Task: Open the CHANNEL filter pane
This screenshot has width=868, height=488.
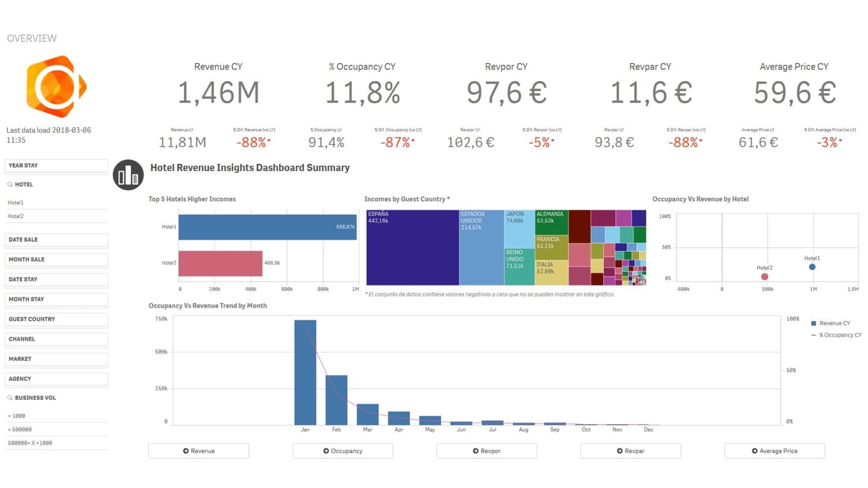Action: click(56, 339)
